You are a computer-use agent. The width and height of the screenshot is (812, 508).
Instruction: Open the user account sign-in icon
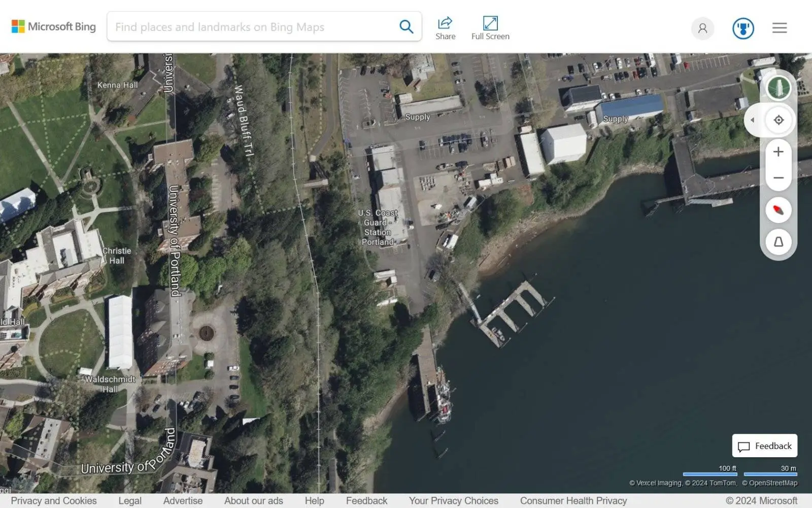click(702, 28)
